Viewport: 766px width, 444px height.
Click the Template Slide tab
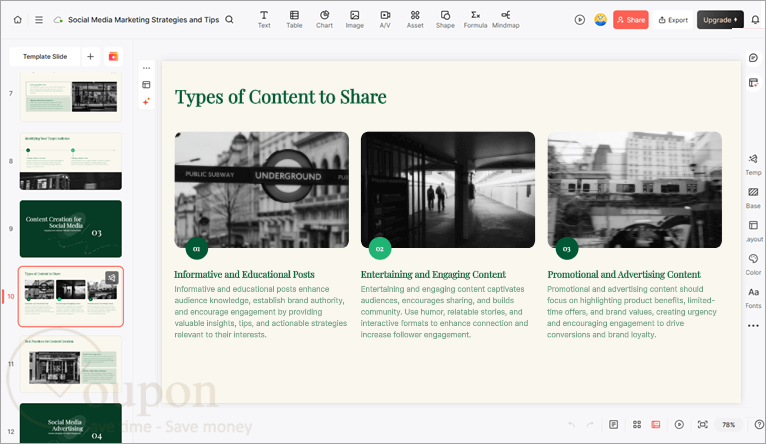coord(45,57)
